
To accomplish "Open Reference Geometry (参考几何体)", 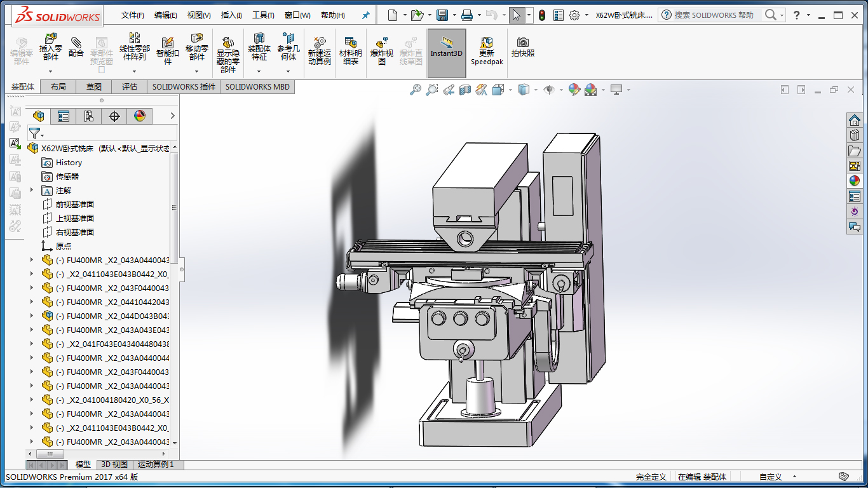I will coord(288,48).
